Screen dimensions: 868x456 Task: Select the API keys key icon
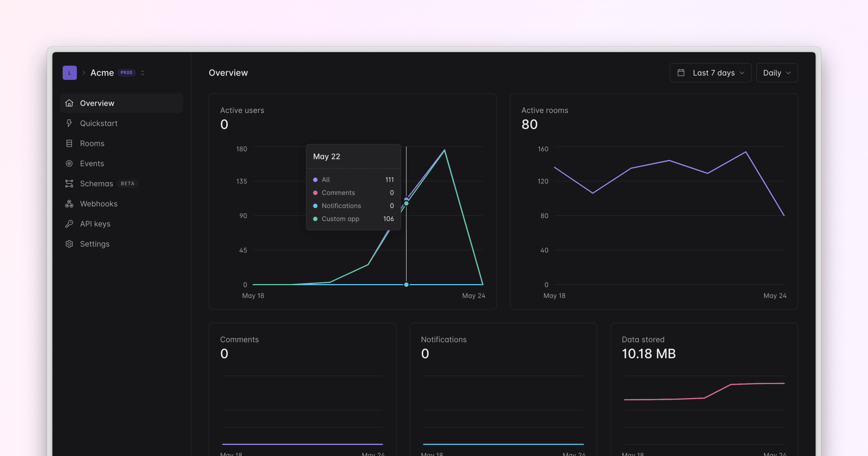pyautogui.click(x=69, y=224)
